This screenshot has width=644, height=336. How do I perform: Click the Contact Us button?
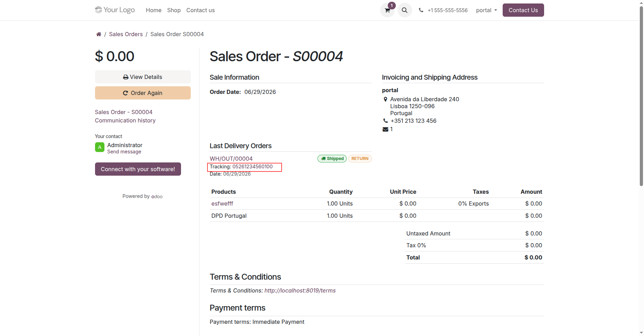point(523,10)
